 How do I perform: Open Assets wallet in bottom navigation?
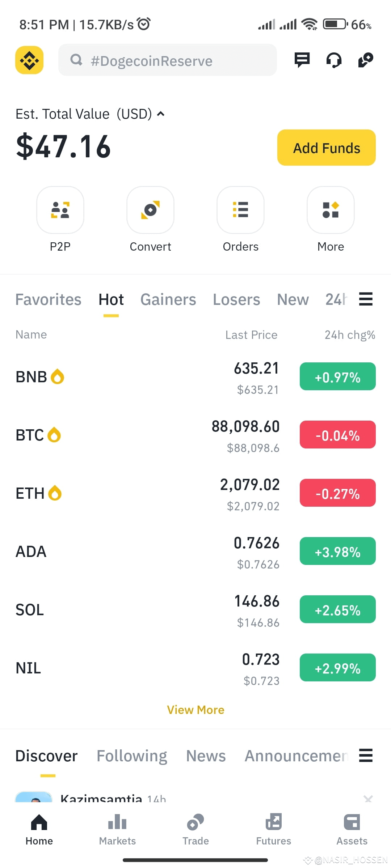352,830
